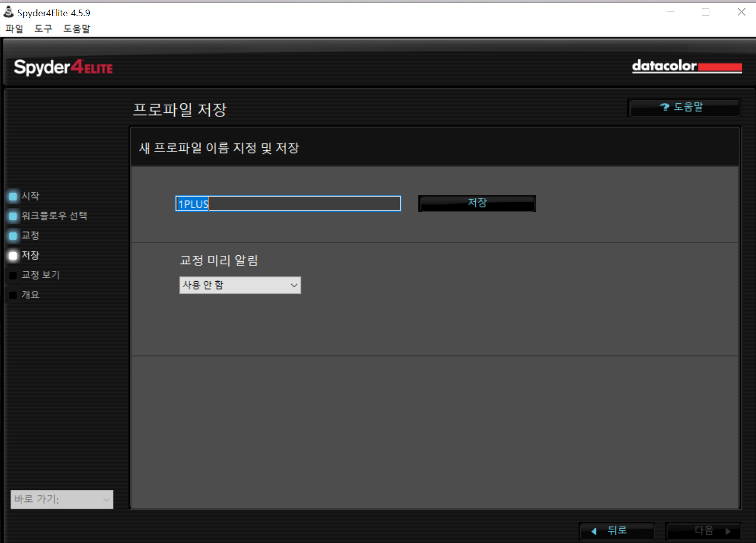Click the 프로파일 저장 heading
Screen dimensions: 756x543
[x=180, y=109]
